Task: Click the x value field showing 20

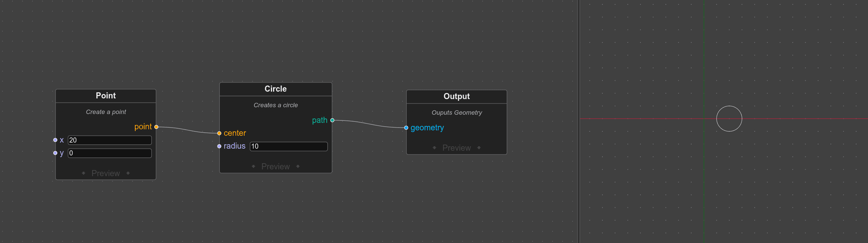Action: (x=110, y=140)
